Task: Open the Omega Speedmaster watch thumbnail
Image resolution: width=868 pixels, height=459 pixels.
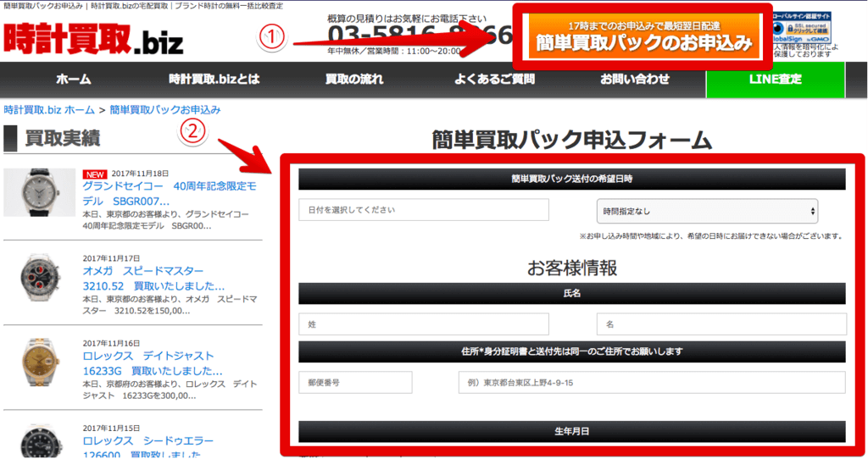Action: click(x=39, y=278)
